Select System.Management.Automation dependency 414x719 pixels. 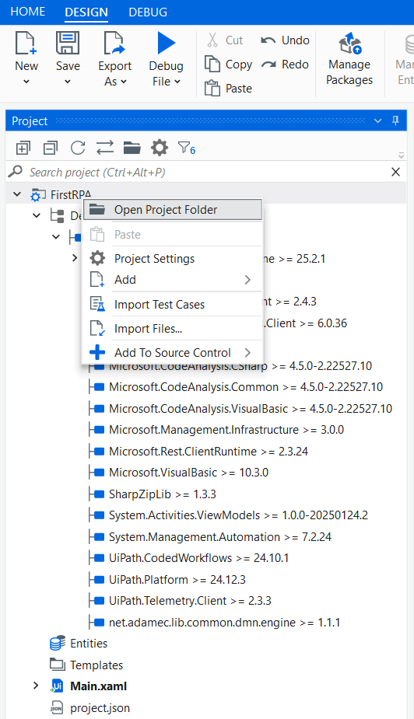pos(220,536)
